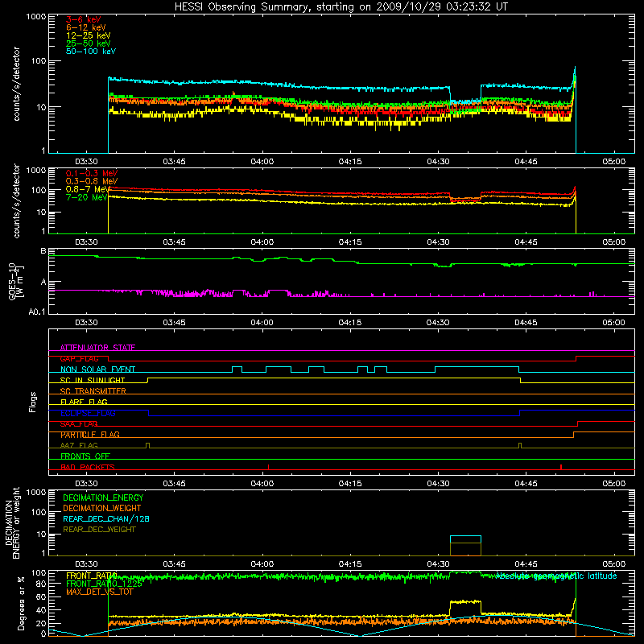Select the FRONTS_OFF flag label

[85, 456]
